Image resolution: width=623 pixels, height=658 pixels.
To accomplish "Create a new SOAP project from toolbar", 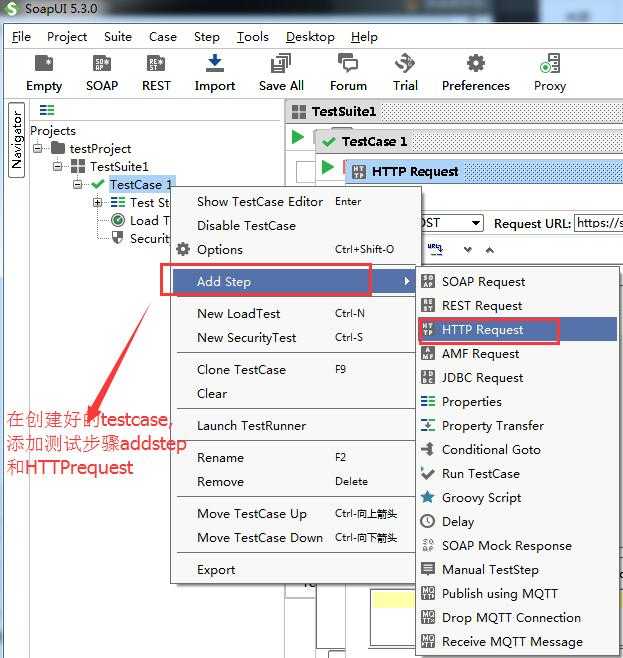I will click(102, 63).
